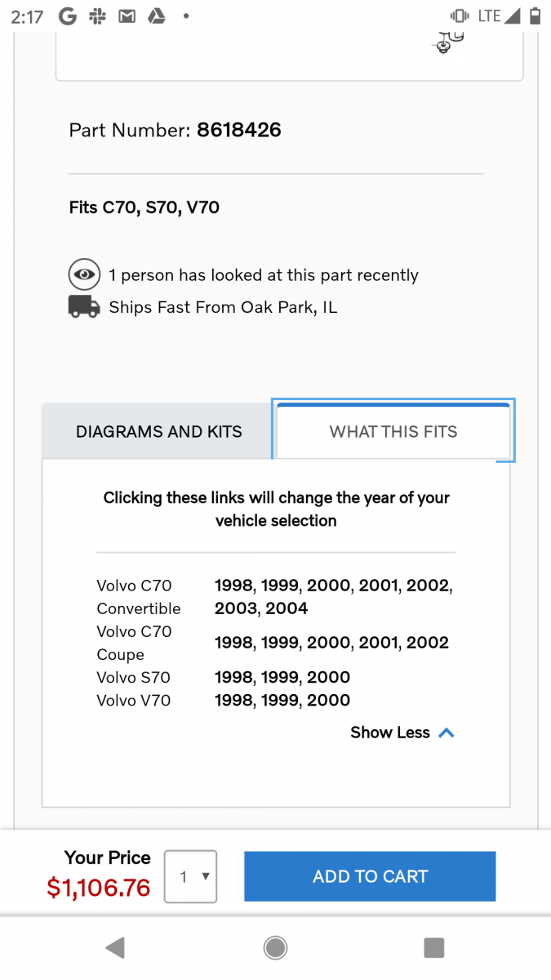Click the Show Less upward chevron

[447, 733]
